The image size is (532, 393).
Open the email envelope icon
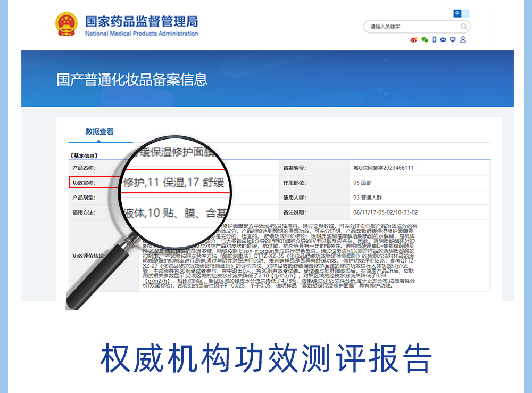tap(443, 40)
